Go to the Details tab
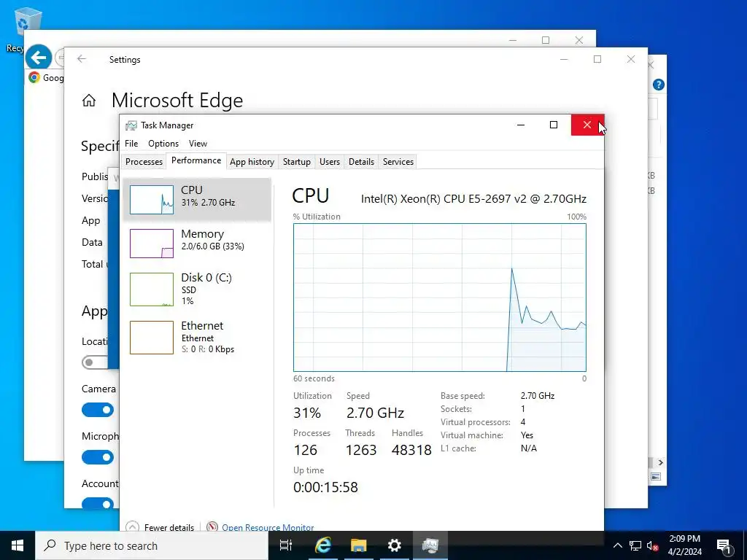Image resolution: width=747 pixels, height=560 pixels. (x=361, y=162)
